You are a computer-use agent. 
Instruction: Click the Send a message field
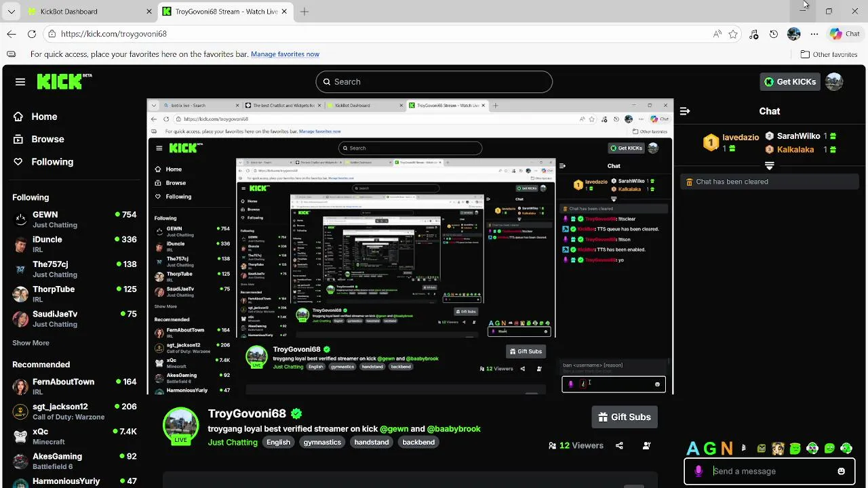(x=769, y=471)
